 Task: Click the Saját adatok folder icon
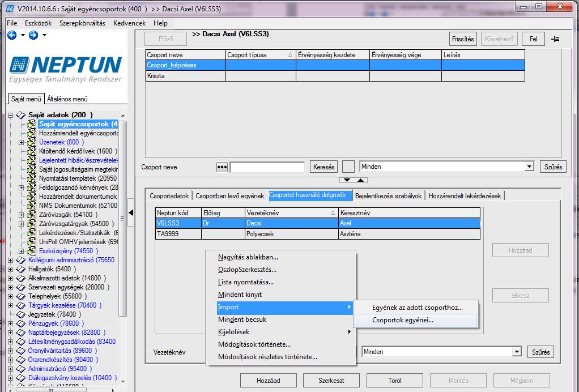click(21, 115)
